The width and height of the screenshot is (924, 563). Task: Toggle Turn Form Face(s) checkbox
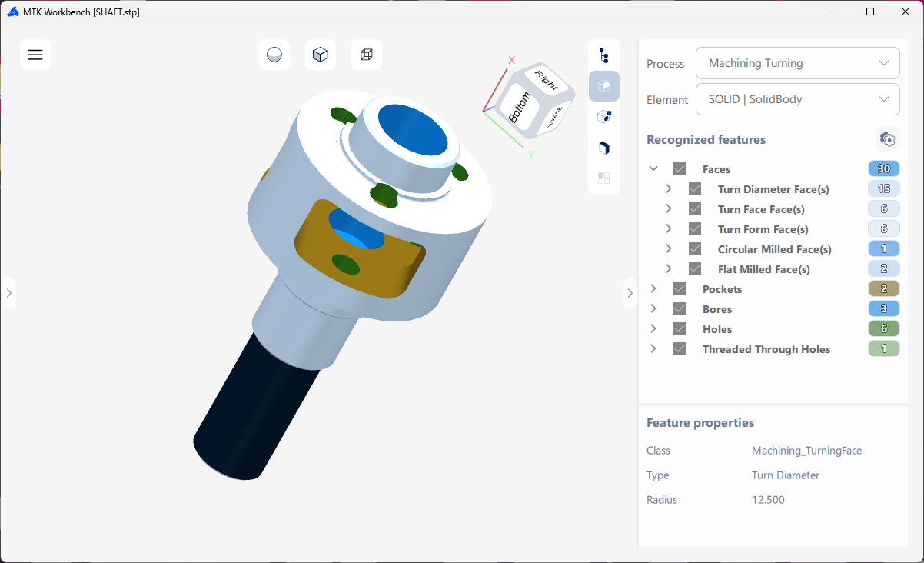[x=695, y=229]
